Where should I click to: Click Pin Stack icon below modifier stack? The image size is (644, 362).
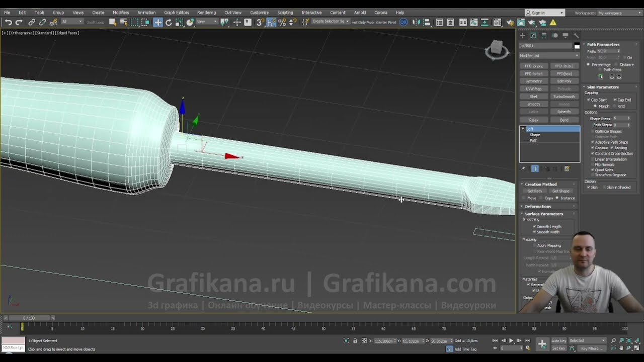click(523, 169)
